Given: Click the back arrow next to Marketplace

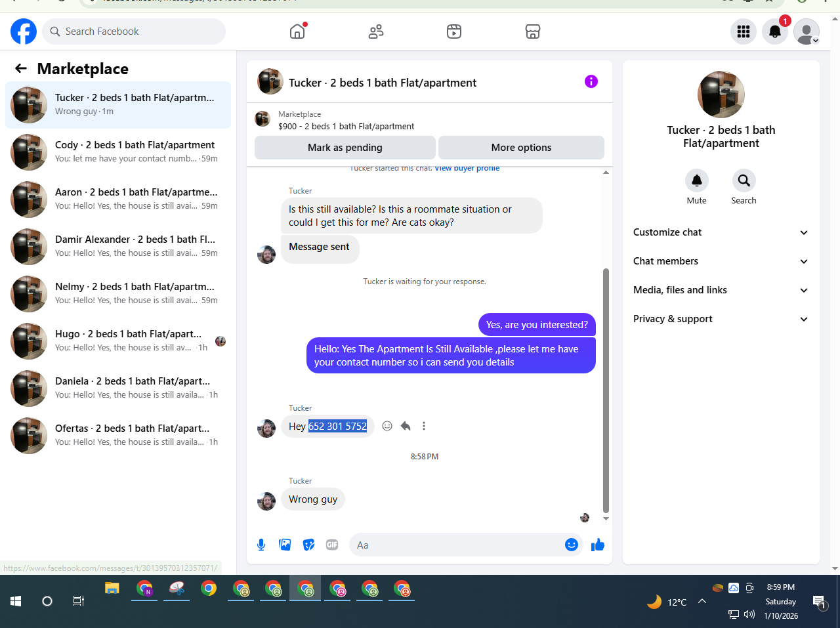Looking at the screenshot, I should 21,68.
